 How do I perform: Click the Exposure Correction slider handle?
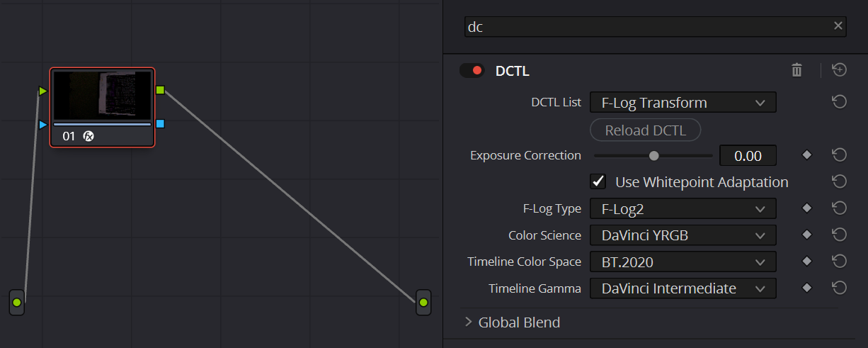653,155
